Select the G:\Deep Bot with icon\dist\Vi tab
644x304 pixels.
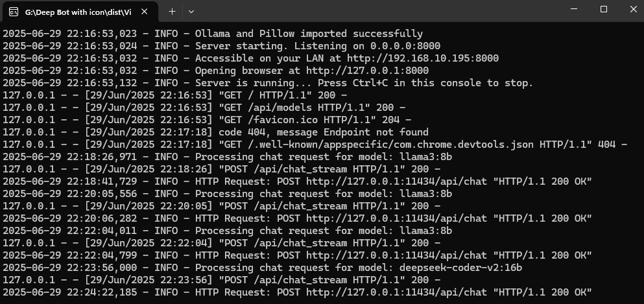pos(79,12)
